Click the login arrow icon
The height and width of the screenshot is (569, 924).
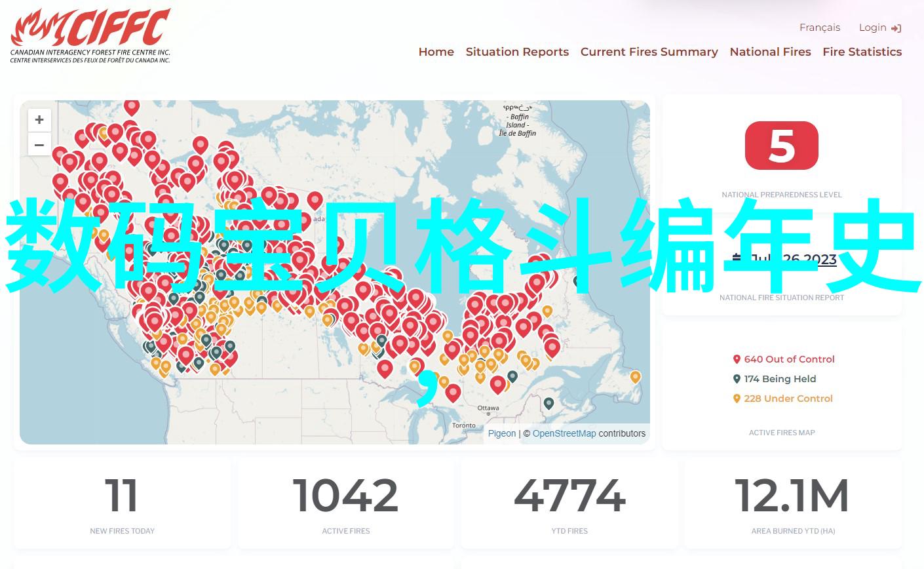(x=896, y=28)
